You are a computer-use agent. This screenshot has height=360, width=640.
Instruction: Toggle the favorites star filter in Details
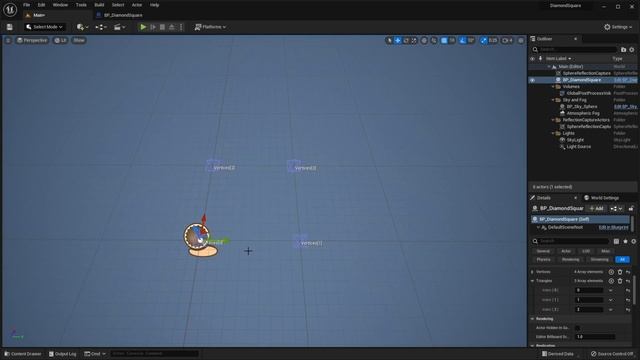click(x=625, y=241)
